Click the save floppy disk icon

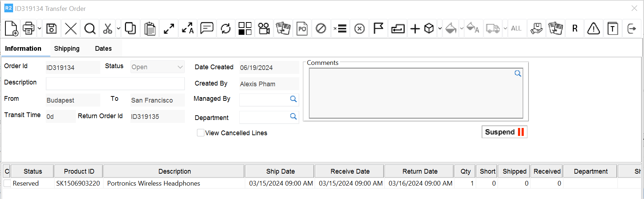[52, 28]
